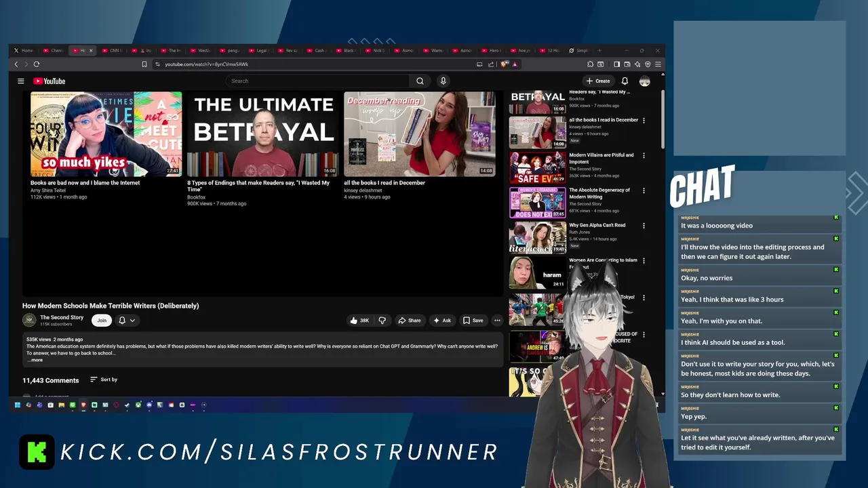
Task: Open the YouTube notifications bell
Action: (x=625, y=81)
